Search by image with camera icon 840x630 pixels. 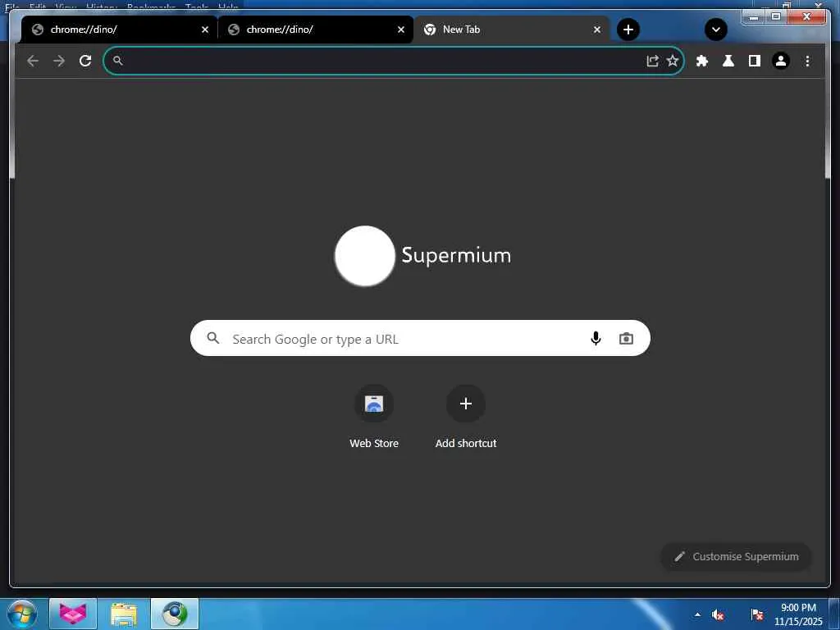(626, 339)
